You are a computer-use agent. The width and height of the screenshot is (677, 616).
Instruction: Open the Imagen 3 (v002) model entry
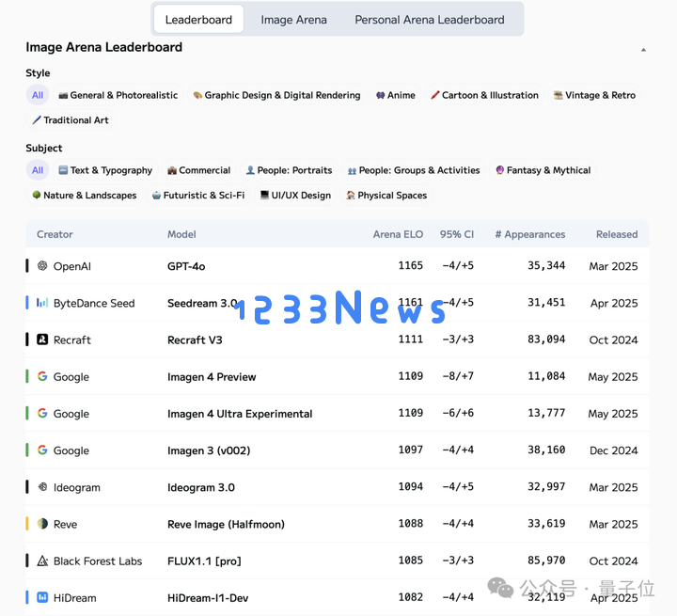209,450
